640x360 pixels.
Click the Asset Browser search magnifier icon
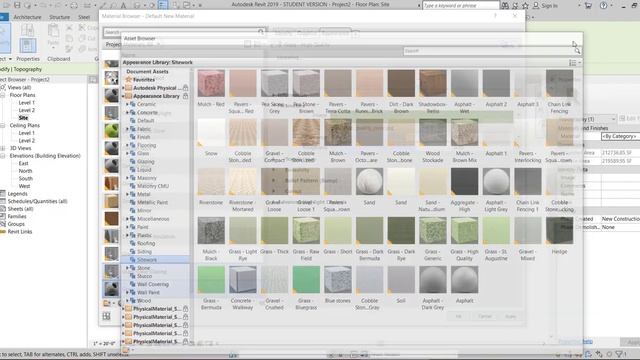(x=577, y=51)
